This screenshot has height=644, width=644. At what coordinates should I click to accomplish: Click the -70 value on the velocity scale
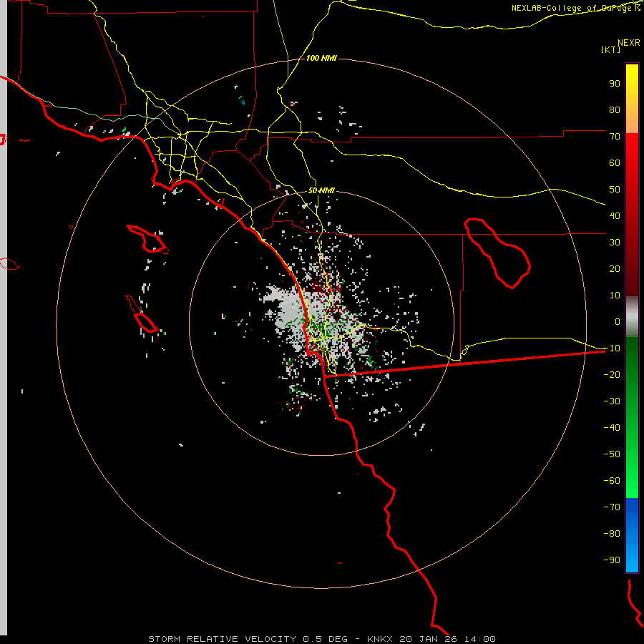tap(612, 507)
